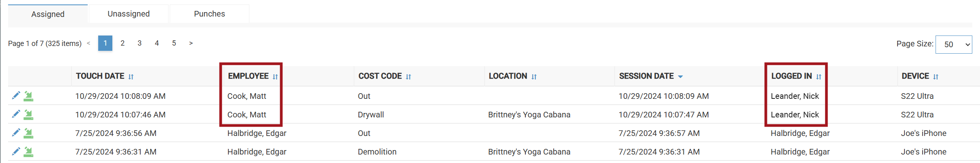Click the green icon on the Demolition row
980x163 pixels.
tap(28, 152)
